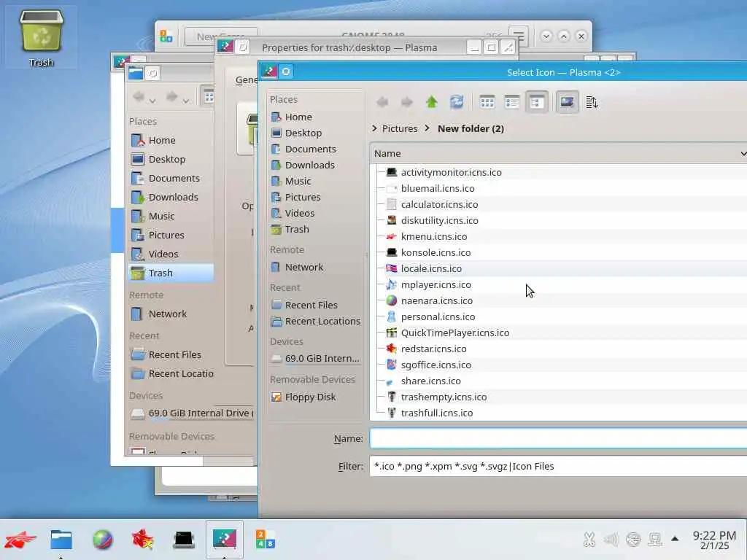
Task: Select share.icns.ico file
Action: click(430, 381)
